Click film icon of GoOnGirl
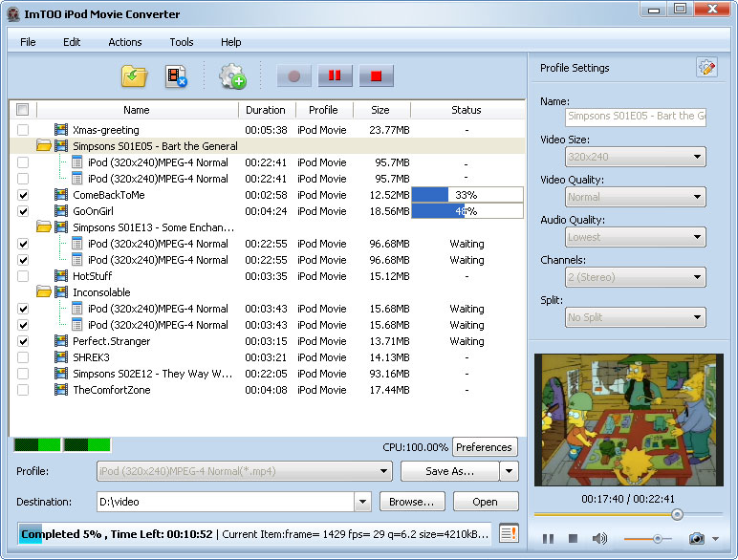Screen dimensions: 738x560 click(61, 211)
